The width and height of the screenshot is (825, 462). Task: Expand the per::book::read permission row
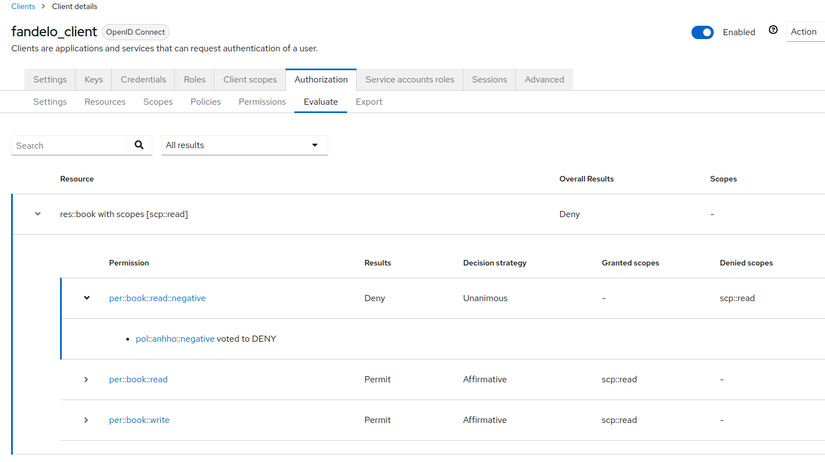(x=87, y=380)
